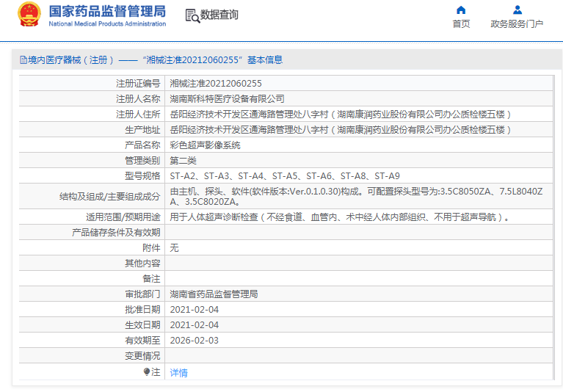Click the structure composition description text

[x=356, y=196]
